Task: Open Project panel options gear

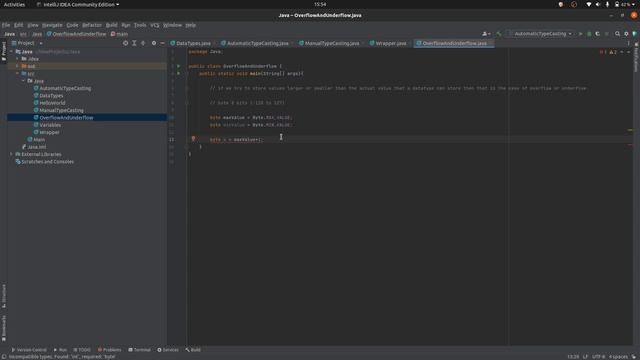Action: coord(154,43)
